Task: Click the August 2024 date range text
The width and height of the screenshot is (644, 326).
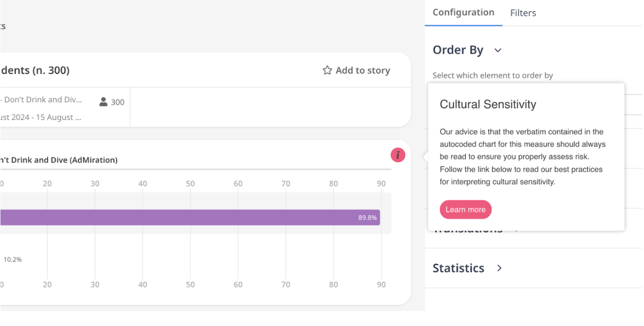Action: tap(41, 117)
